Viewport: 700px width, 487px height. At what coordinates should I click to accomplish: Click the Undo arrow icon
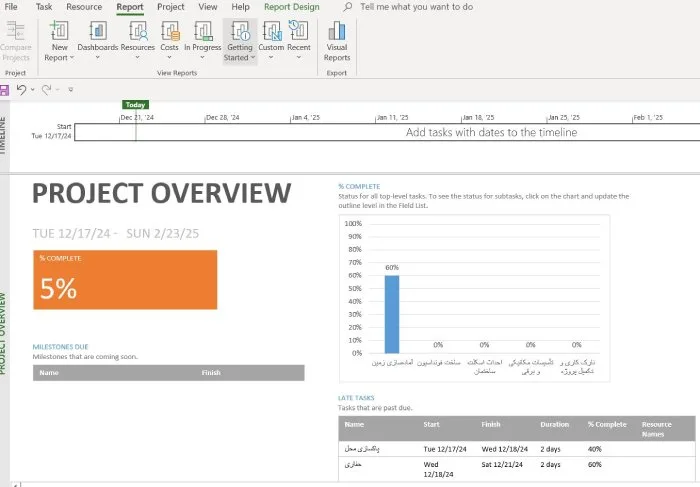point(21,90)
